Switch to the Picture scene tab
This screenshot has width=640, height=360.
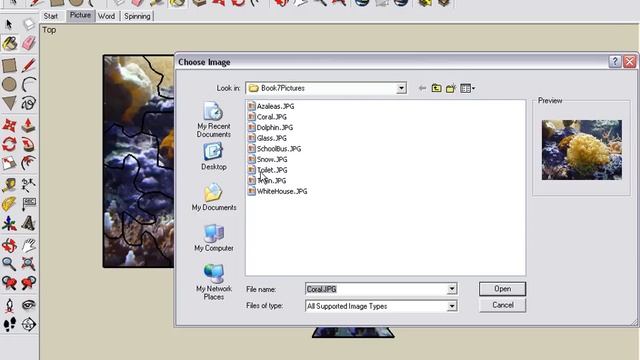point(80,16)
